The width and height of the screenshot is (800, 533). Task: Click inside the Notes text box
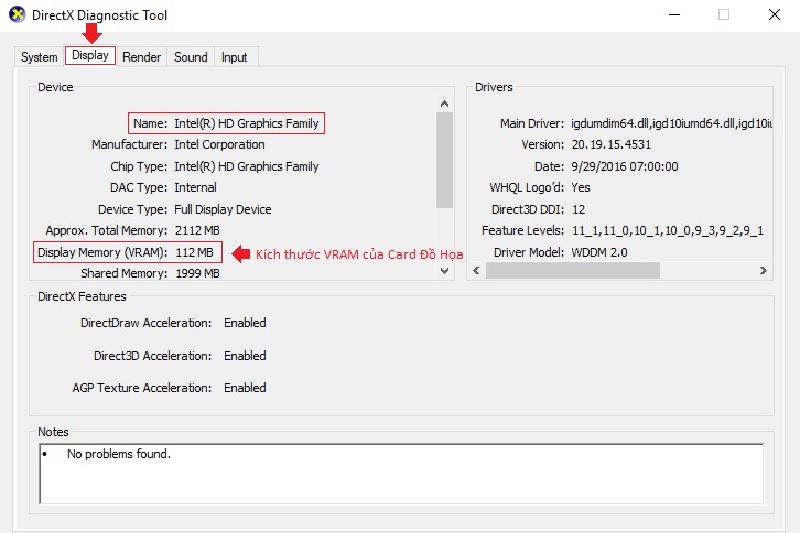click(400, 473)
